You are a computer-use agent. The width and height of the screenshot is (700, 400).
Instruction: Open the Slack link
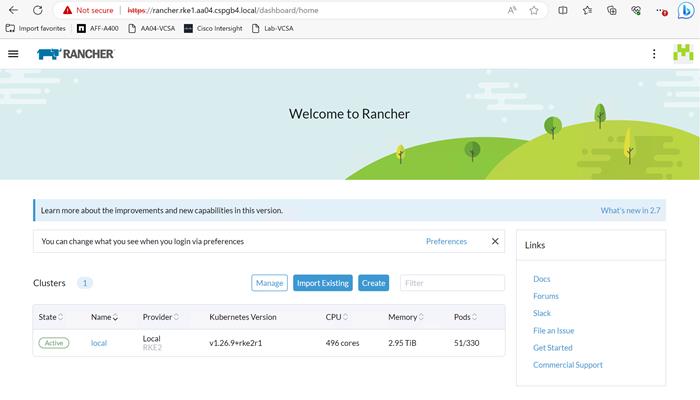pyautogui.click(x=542, y=313)
